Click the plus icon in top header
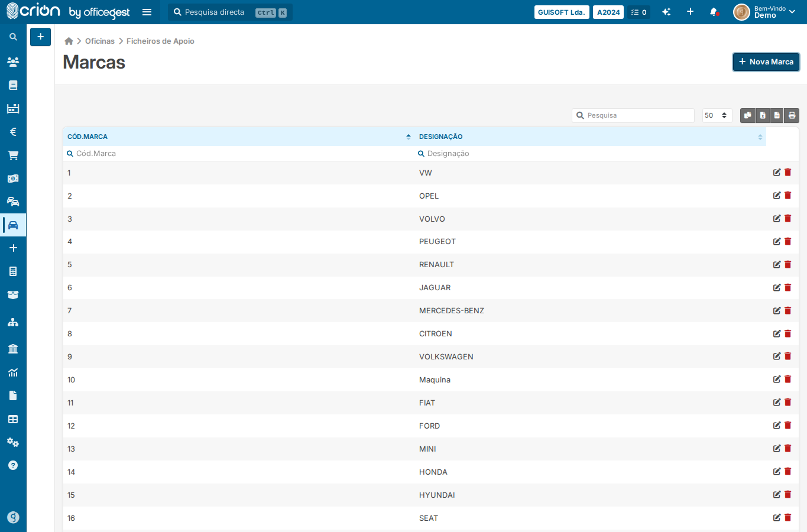The width and height of the screenshot is (807, 532). point(690,12)
